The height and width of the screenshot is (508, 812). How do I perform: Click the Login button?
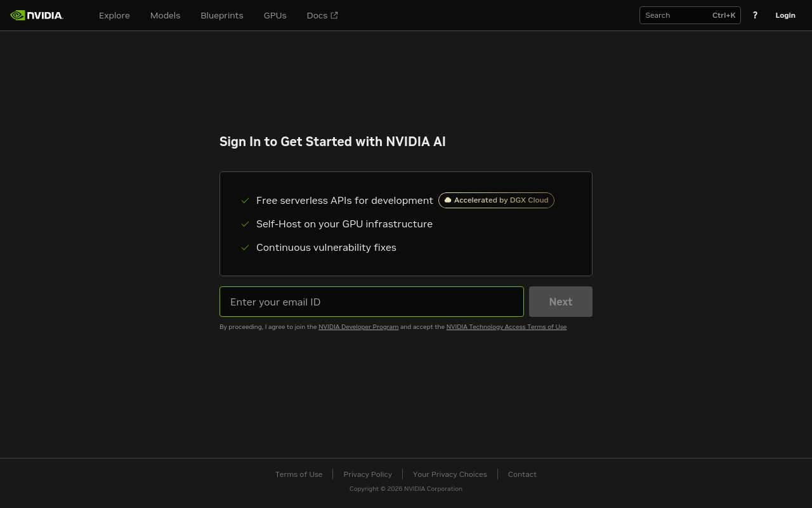click(785, 15)
